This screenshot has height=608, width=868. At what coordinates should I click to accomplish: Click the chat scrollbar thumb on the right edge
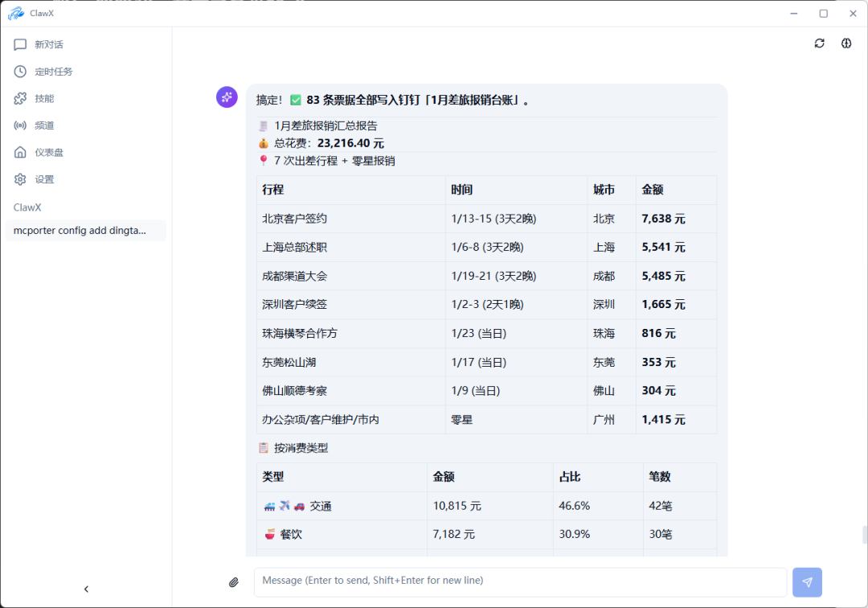pyautogui.click(x=865, y=535)
